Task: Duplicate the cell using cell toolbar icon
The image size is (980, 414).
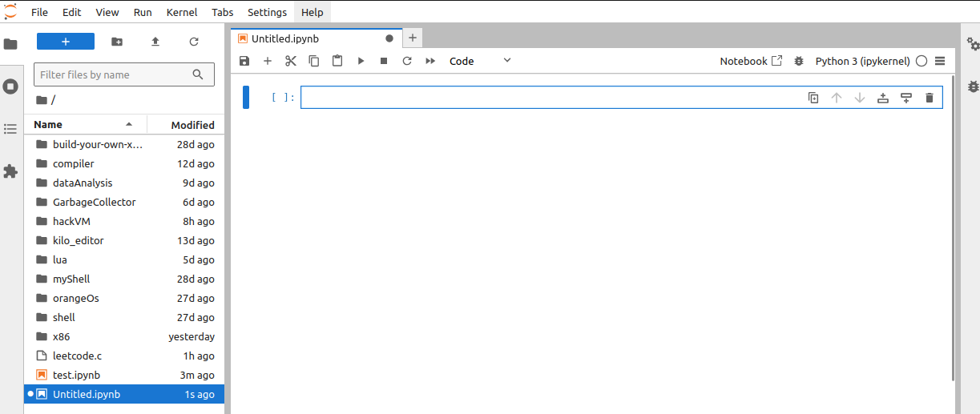Action: coord(813,98)
